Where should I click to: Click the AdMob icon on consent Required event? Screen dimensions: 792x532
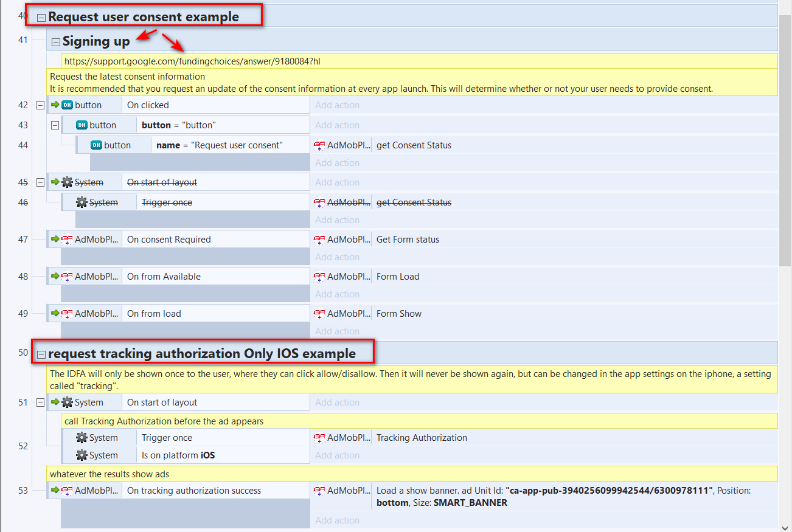coord(67,240)
